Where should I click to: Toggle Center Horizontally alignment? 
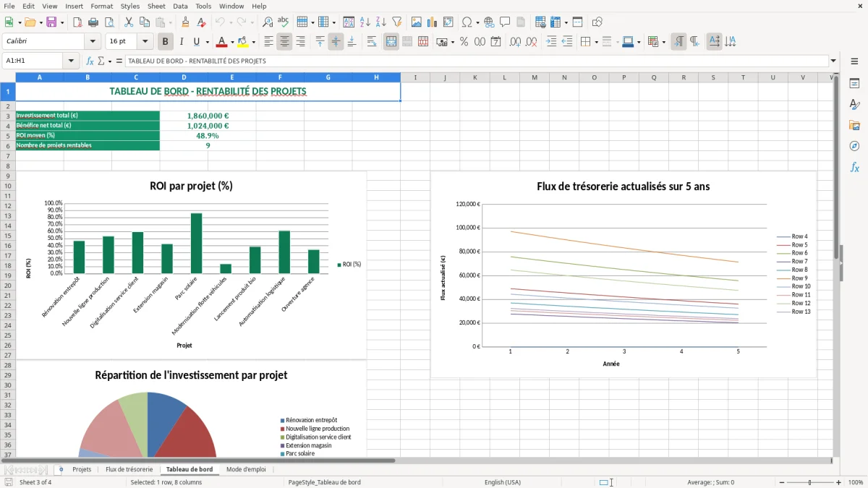click(284, 42)
